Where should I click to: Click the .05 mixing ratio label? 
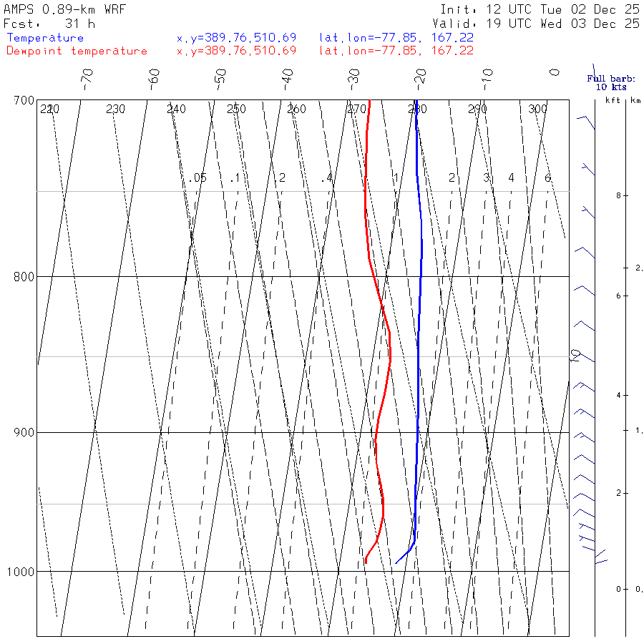coord(198,178)
